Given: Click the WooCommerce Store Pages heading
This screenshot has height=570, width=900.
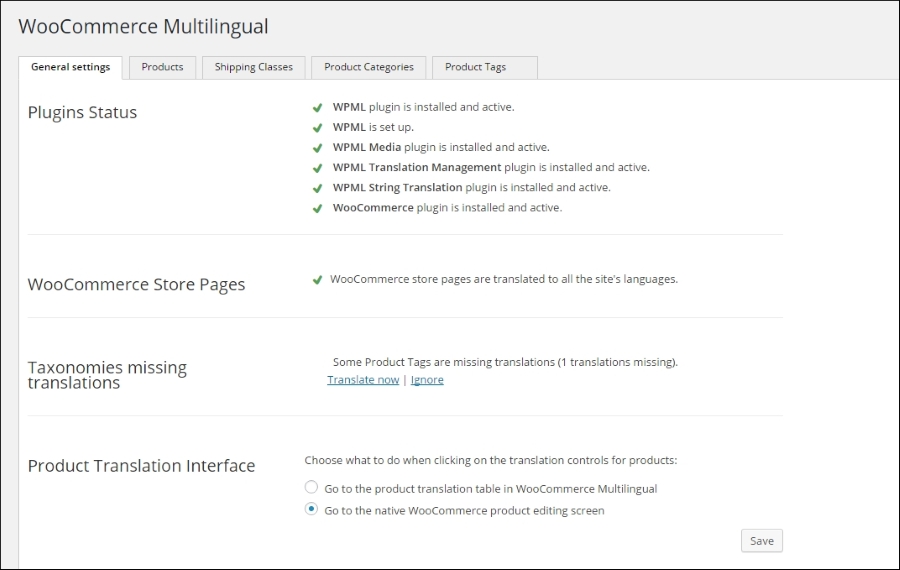Looking at the screenshot, I should pyautogui.click(x=136, y=285).
